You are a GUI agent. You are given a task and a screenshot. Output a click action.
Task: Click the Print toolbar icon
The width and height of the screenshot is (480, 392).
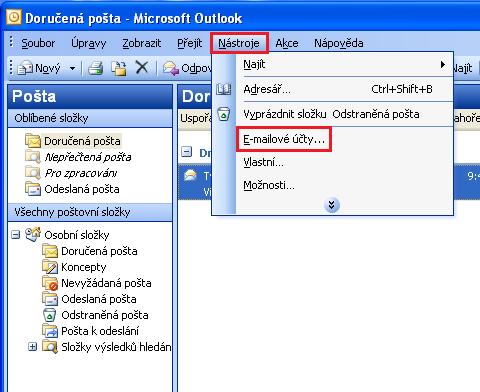pyautogui.click(x=96, y=68)
